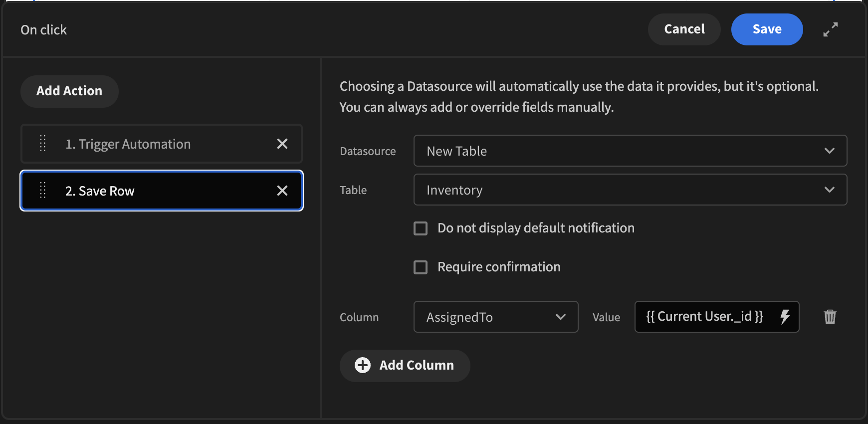The width and height of the screenshot is (868, 424).
Task: Click the Add Column button label
Action: pyautogui.click(x=417, y=365)
